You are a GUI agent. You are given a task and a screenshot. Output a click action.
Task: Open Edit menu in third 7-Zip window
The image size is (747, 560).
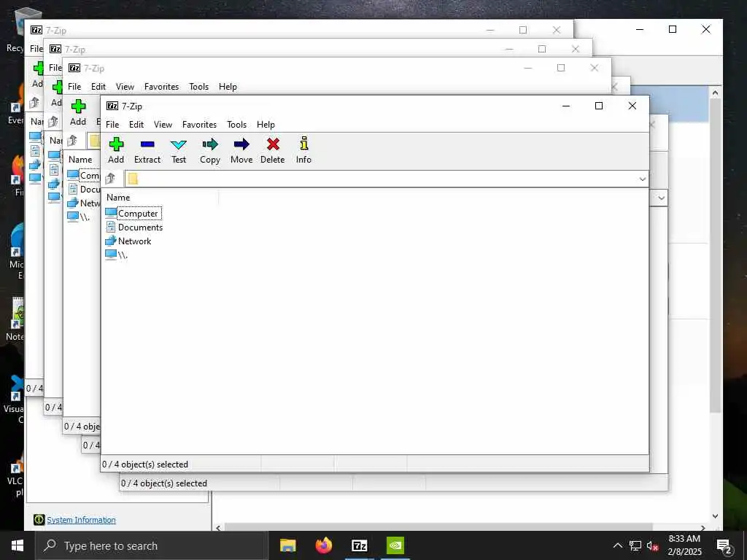tap(98, 87)
